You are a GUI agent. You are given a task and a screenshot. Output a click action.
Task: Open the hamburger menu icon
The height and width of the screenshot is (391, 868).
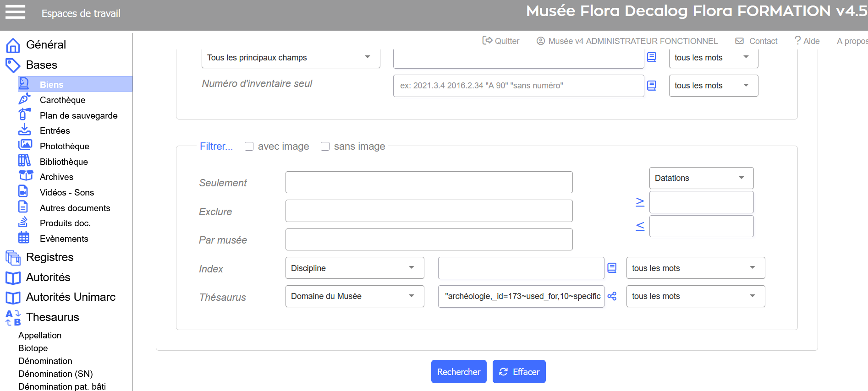pyautogui.click(x=15, y=12)
